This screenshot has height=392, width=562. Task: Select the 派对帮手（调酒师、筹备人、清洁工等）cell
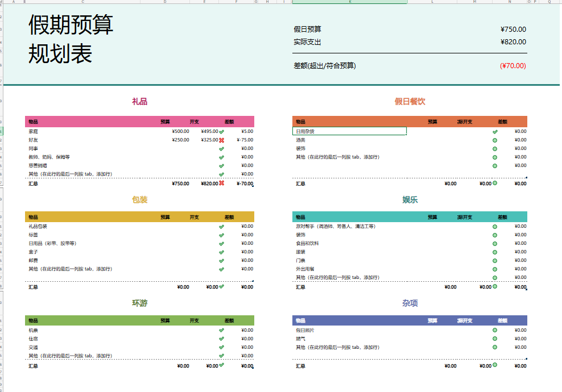pyautogui.click(x=336, y=227)
